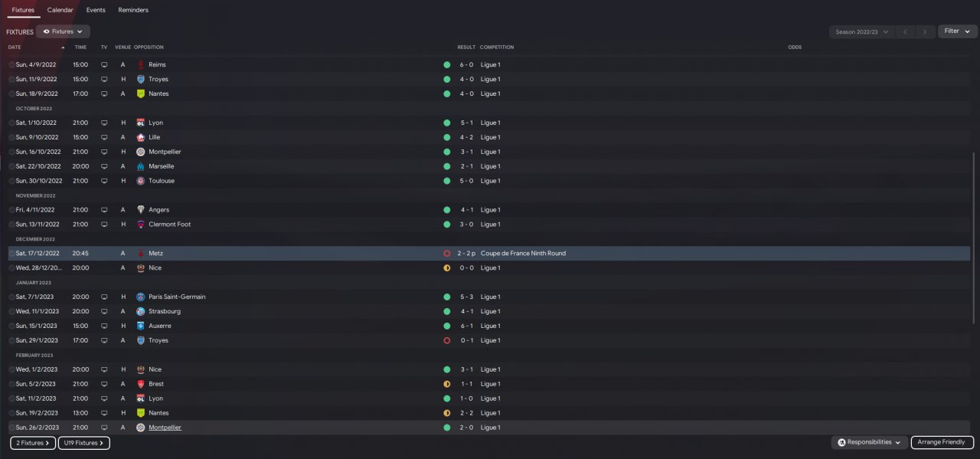Open the Season 2022/23 dropdown
Screen dimensions: 980x459
862,31
